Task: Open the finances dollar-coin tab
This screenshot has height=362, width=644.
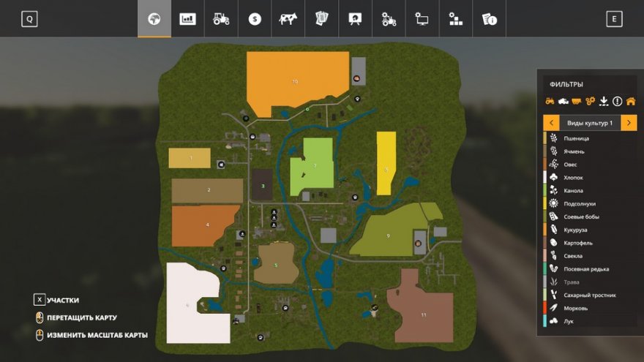Action: tap(255, 18)
